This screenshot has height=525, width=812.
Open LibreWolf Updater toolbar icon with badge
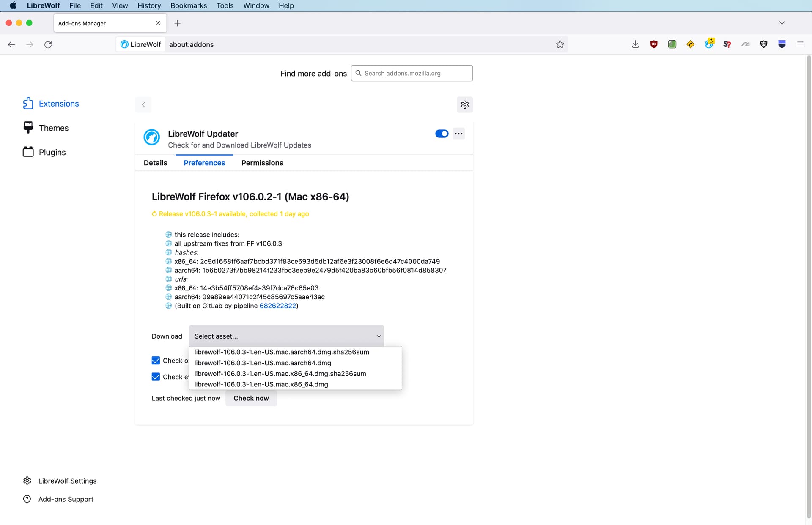point(709,44)
